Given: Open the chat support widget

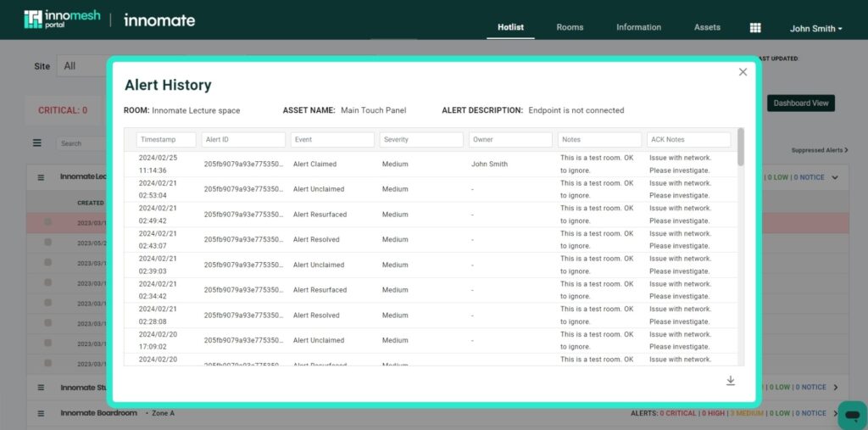Looking at the screenshot, I should coord(853,415).
